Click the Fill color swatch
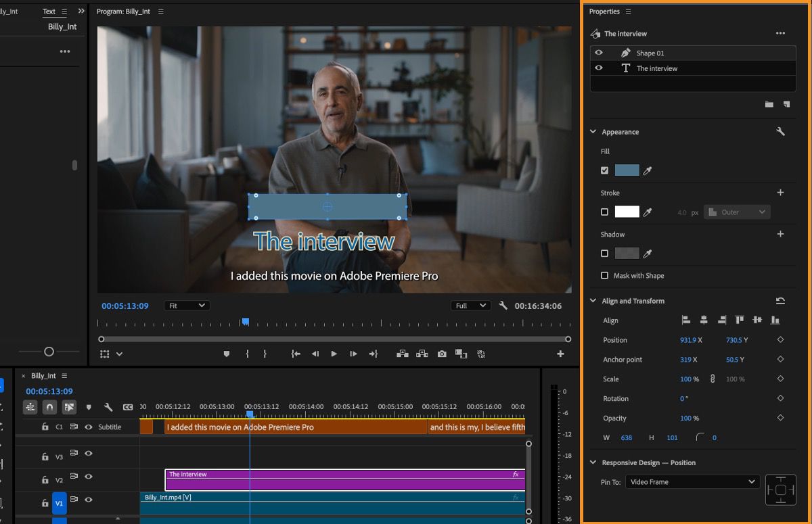The image size is (812, 524). [627, 170]
